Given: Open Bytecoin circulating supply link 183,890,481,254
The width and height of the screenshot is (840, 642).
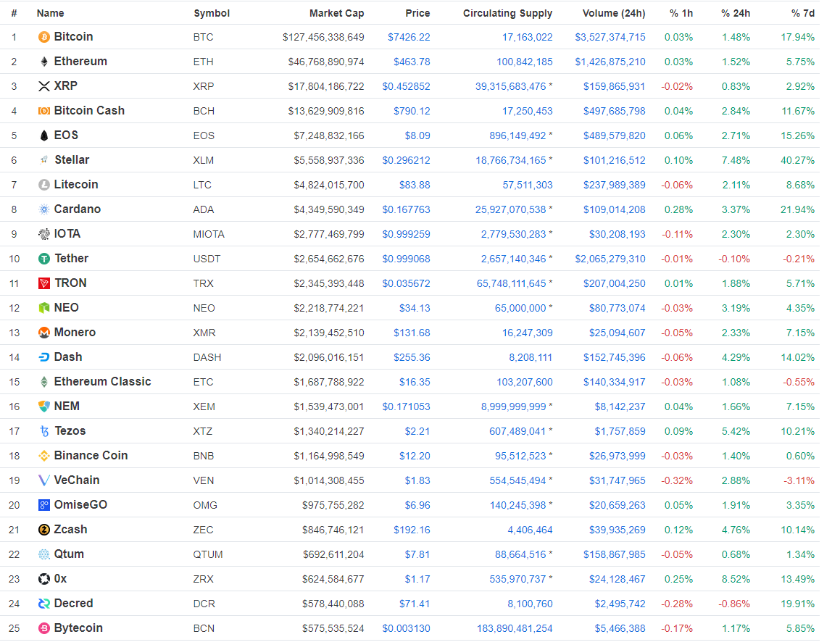Looking at the screenshot, I should pyautogui.click(x=515, y=629).
